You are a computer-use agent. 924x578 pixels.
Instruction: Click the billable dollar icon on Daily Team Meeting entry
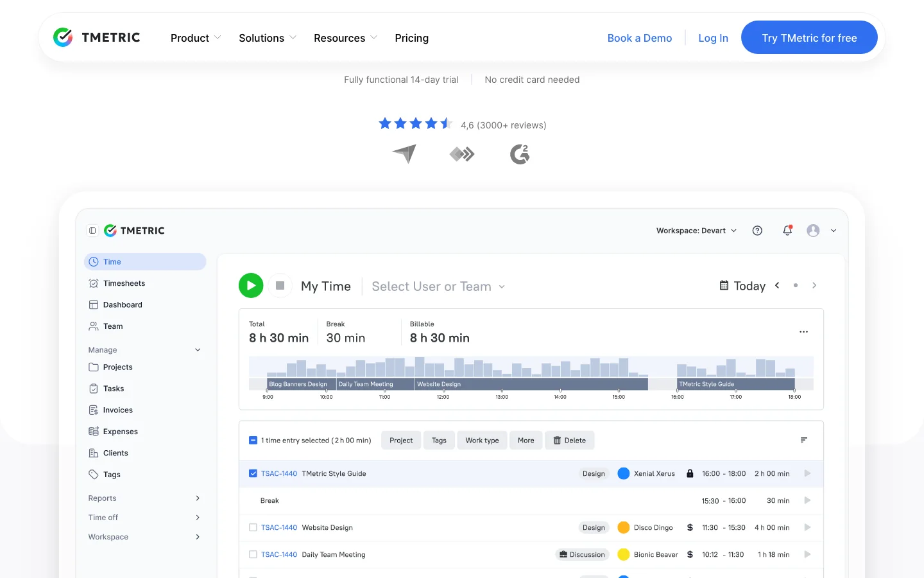(690, 555)
